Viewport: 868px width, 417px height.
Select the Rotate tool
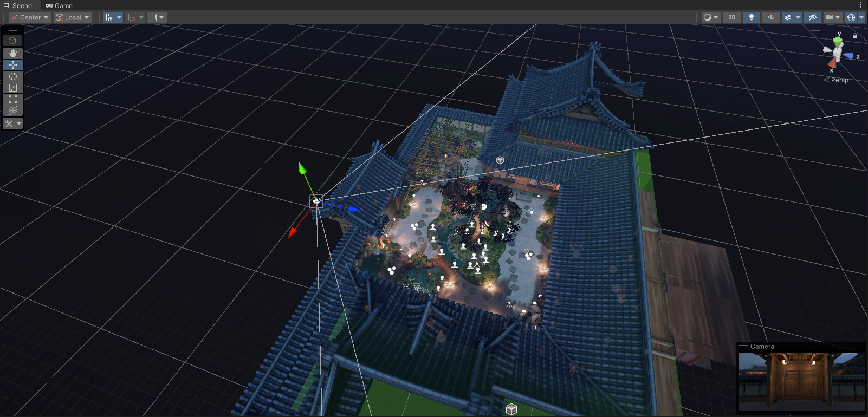click(13, 76)
